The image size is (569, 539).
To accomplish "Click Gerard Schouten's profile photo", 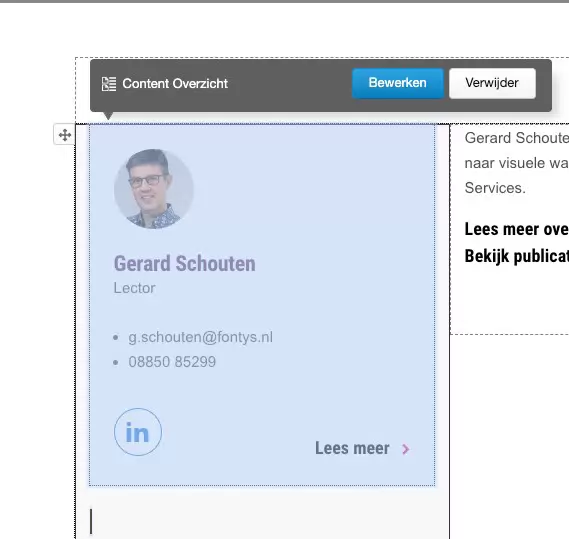I will pos(154,189).
